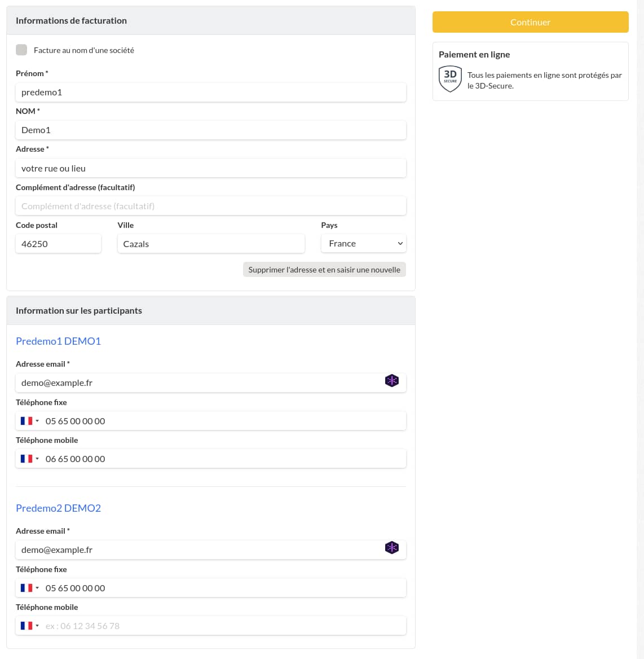
Task: Click the password manager icon in Predemo2 email field
Action: point(391,548)
